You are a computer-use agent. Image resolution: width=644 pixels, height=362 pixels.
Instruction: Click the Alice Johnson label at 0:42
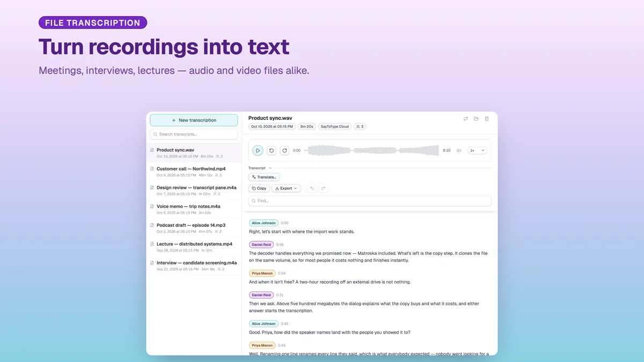point(264,324)
